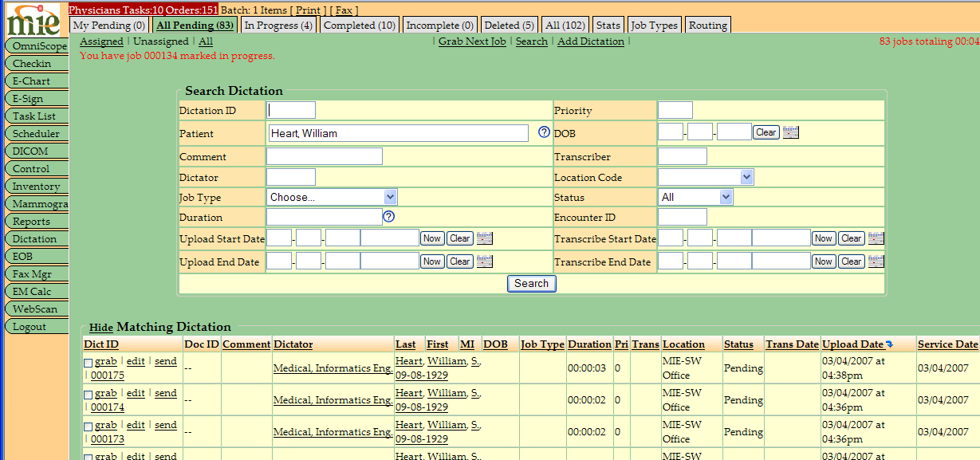980x460 pixels.
Task: Open the In Progress (4) tab
Action: [278, 26]
